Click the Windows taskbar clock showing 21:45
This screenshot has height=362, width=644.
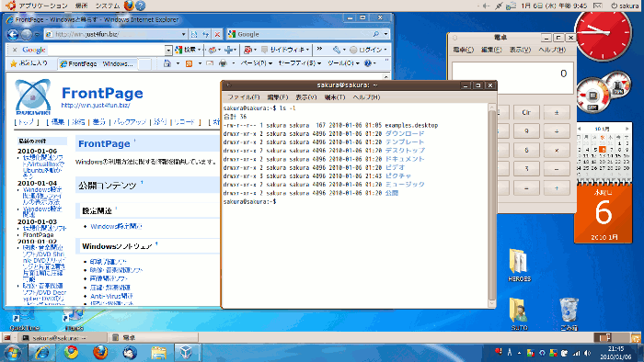[615, 353]
